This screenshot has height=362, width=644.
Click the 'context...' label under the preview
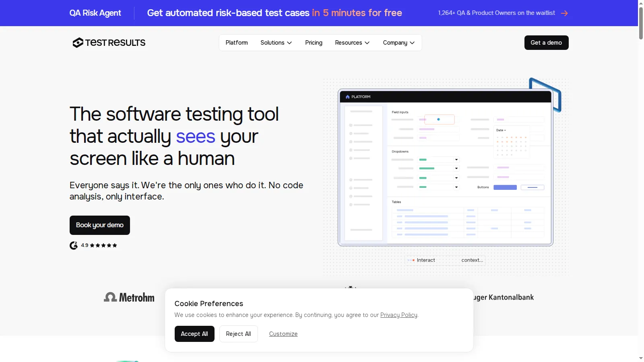(472, 260)
